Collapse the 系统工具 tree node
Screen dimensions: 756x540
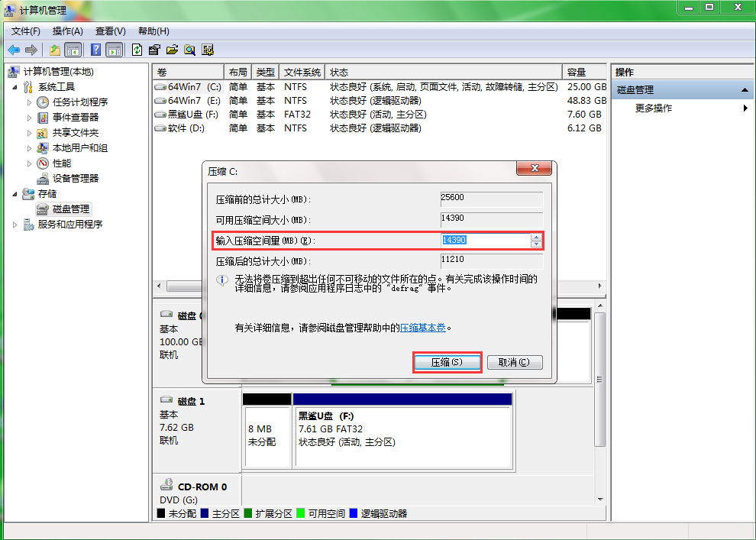coord(16,87)
